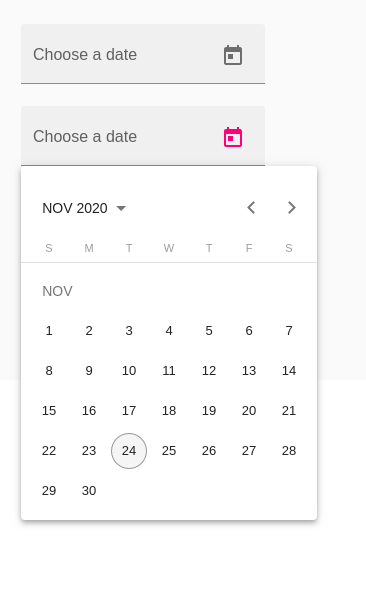This screenshot has height=613, width=366.
Task: Pick date 16 in the calendar
Action: (89, 410)
